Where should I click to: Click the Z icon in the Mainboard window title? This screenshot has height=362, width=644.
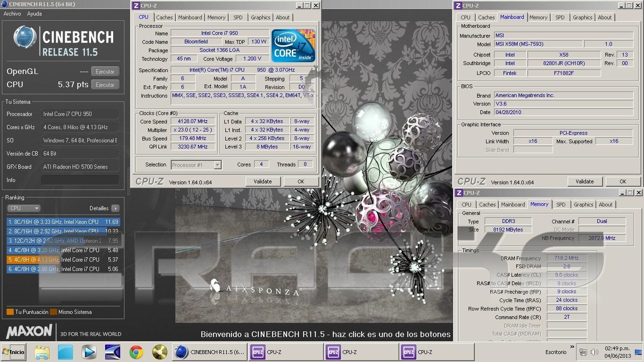tap(458, 6)
